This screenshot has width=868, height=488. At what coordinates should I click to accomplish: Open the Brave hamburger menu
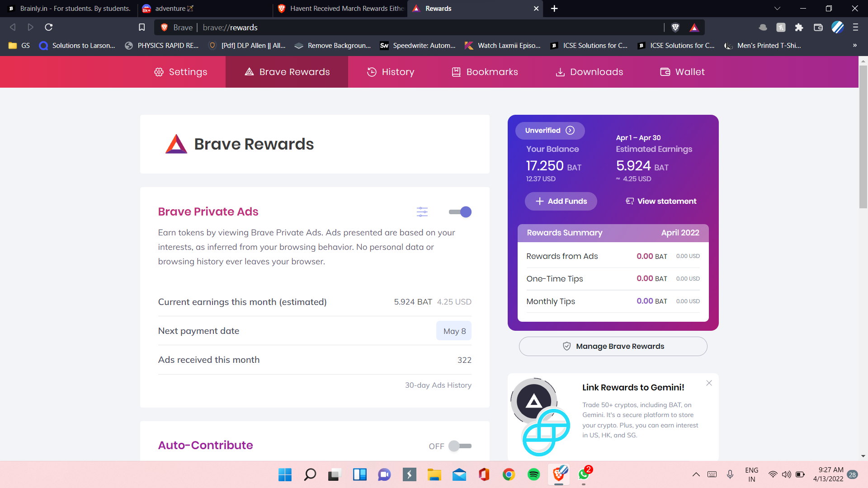point(855,28)
